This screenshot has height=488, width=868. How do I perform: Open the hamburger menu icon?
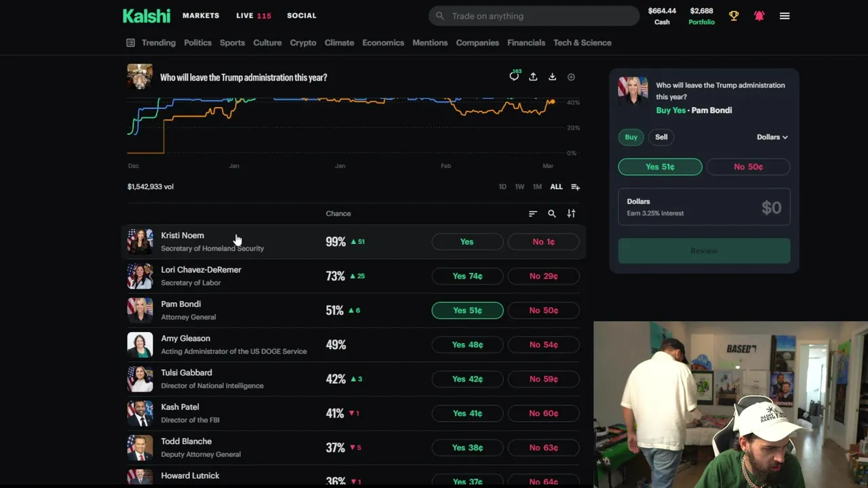pos(785,16)
